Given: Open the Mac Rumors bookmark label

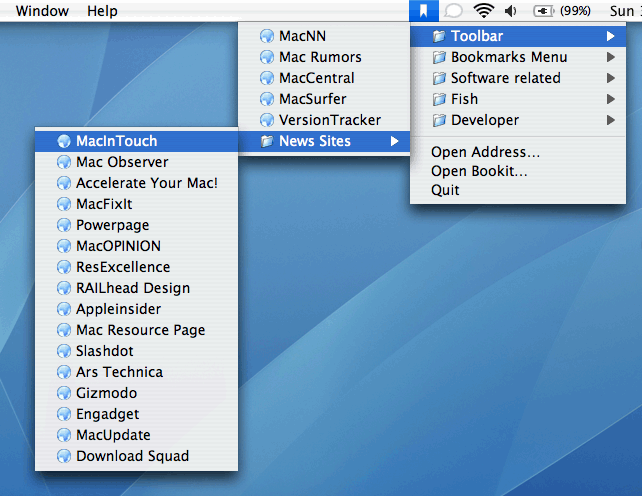Looking at the screenshot, I should (320, 57).
